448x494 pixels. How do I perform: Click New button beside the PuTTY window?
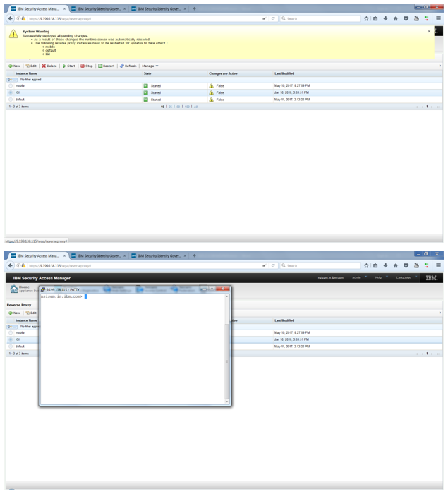pos(14,313)
